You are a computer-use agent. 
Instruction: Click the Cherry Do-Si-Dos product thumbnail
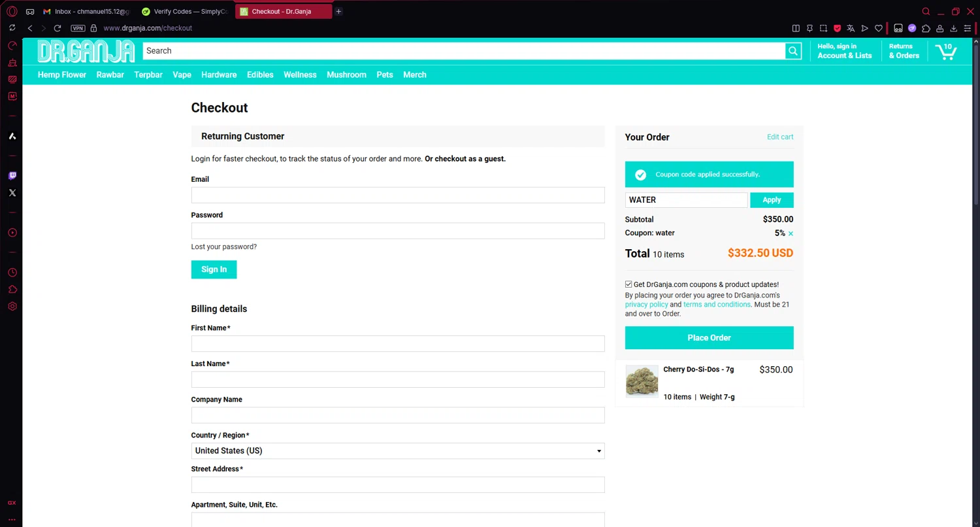click(x=642, y=382)
